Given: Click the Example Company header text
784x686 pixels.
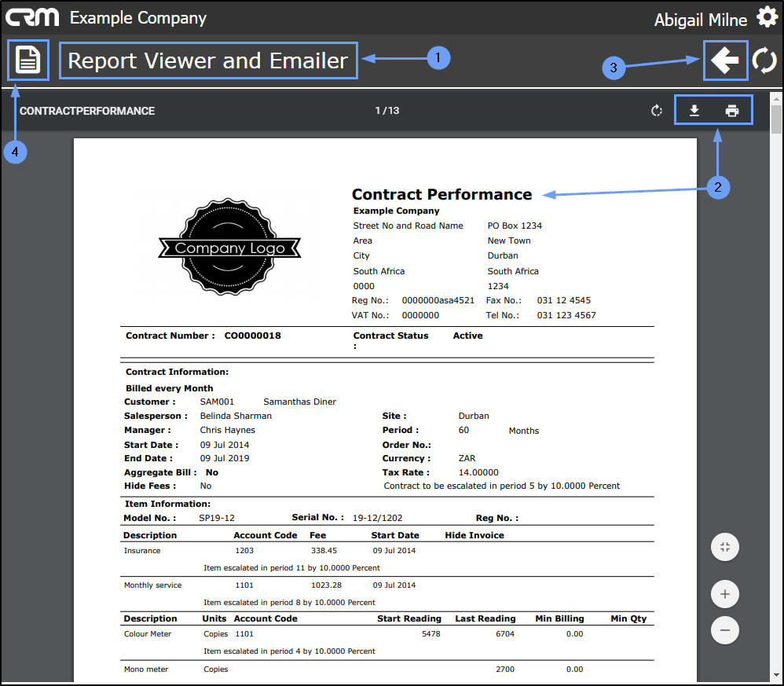Looking at the screenshot, I should tap(138, 17).
